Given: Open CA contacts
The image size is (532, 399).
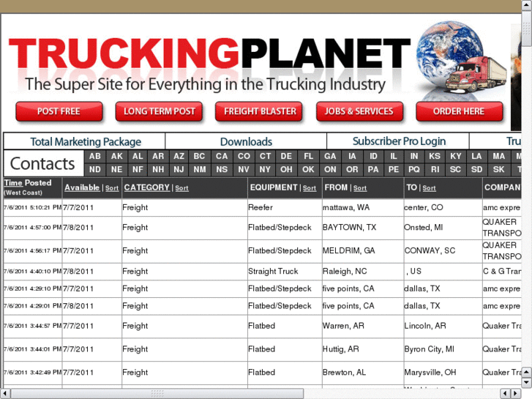Looking at the screenshot, I should (222, 156).
